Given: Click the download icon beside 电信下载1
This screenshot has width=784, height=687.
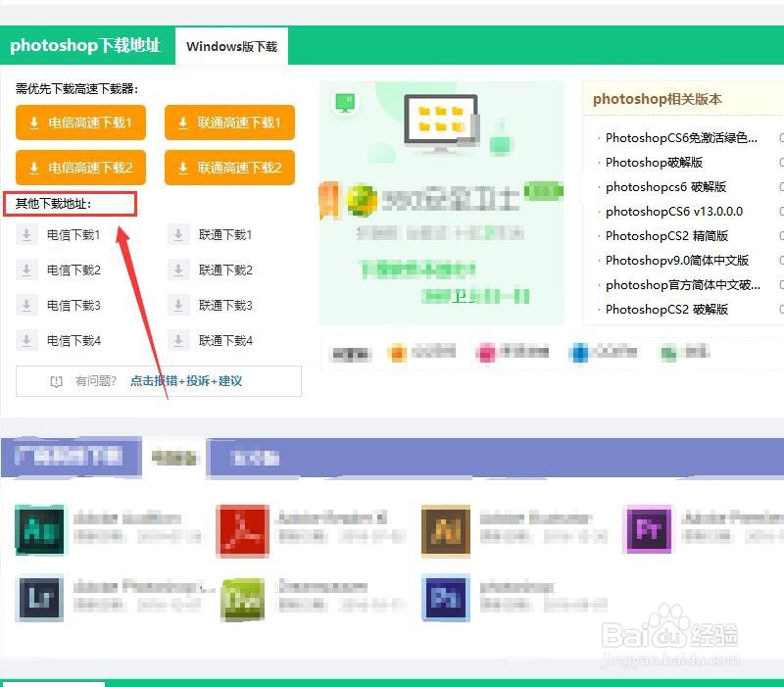Looking at the screenshot, I should pyautogui.click(x=26, y=234).
